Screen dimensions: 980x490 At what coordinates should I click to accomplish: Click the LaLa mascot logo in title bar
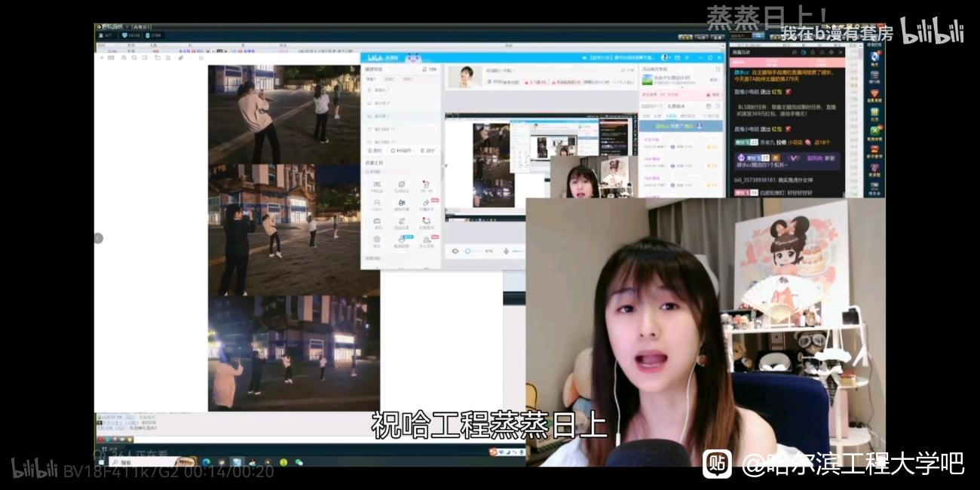click(412, 58)
